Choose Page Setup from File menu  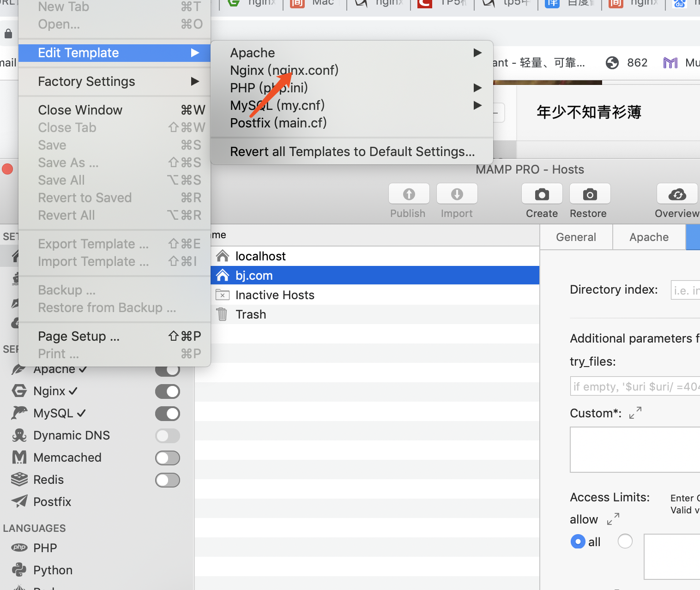(115, 336)
